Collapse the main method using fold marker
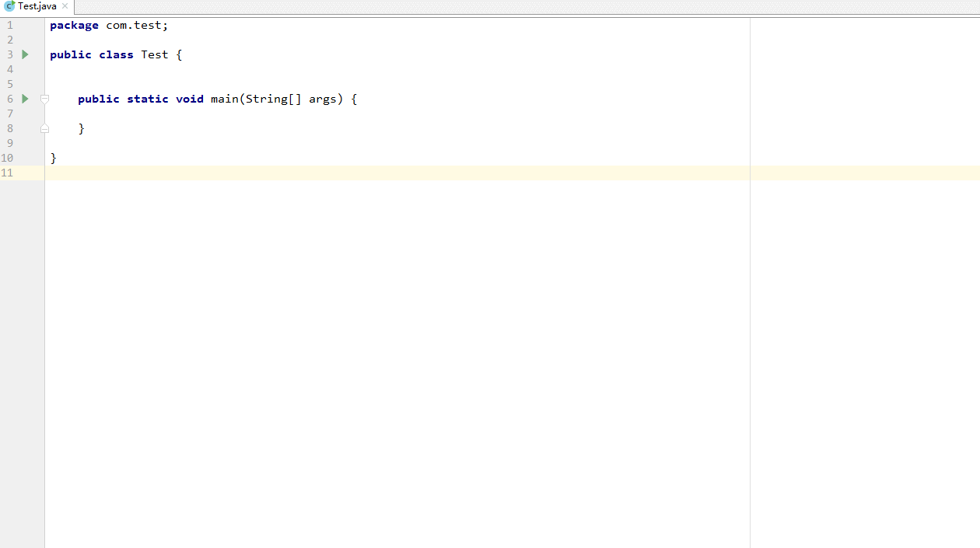Viewport: 980px width, 548px height. coord(44,99)
